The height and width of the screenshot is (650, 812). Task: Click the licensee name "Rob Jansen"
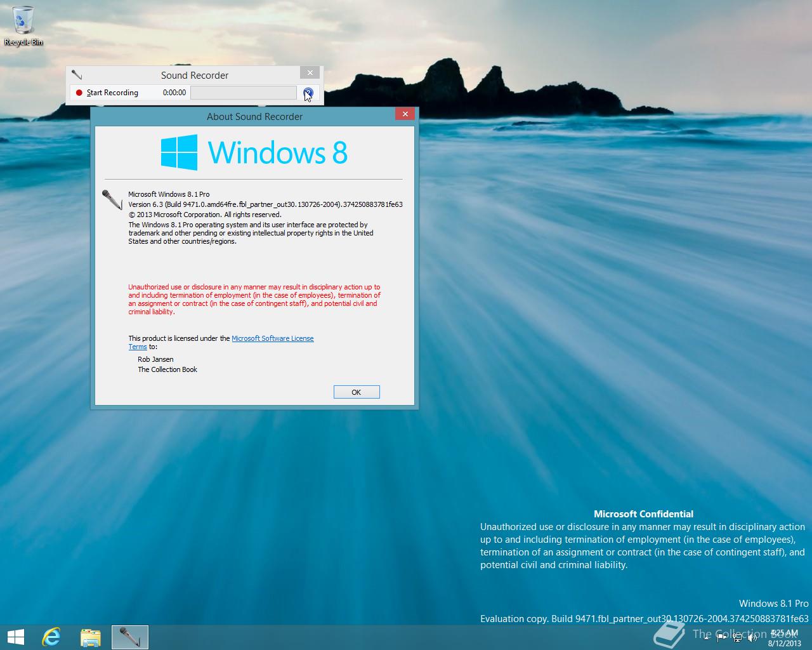tap(155, 359)
